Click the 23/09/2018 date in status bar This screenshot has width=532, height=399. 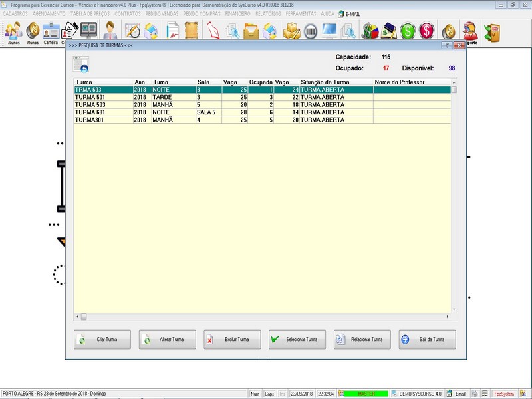[x=301, y=394]
